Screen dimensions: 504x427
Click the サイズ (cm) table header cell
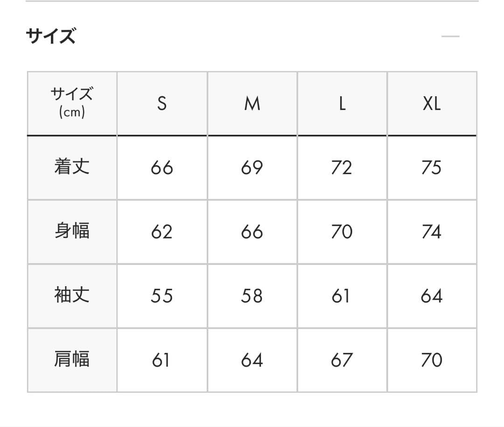click(x=71, y=102)
